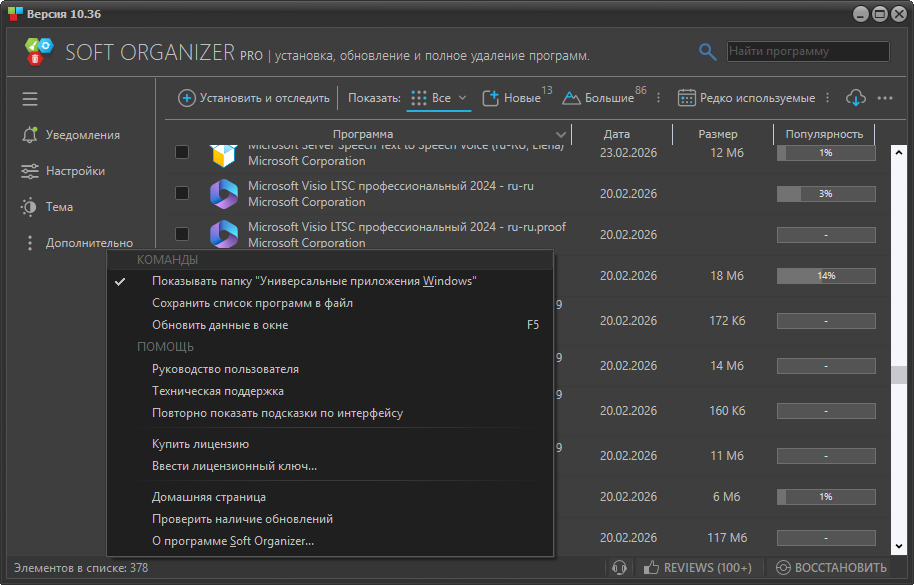Click the Уведомления sidebar label
Viewport: 914px width, 585px height.
[83, 135]
